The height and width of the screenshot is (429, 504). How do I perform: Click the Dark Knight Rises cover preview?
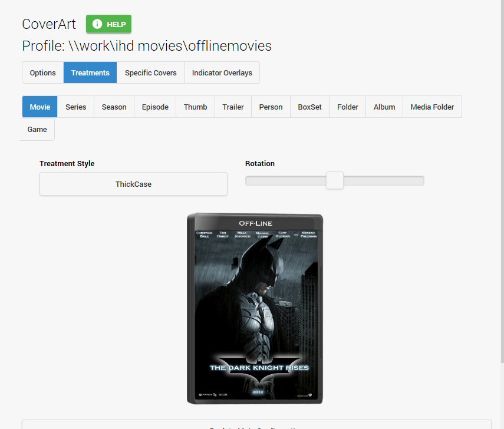255,309
